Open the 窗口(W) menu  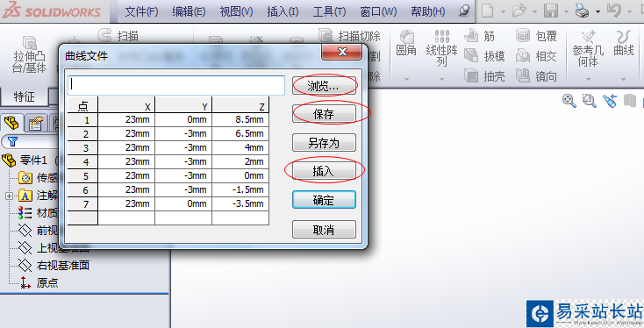(x=378, y=11)
